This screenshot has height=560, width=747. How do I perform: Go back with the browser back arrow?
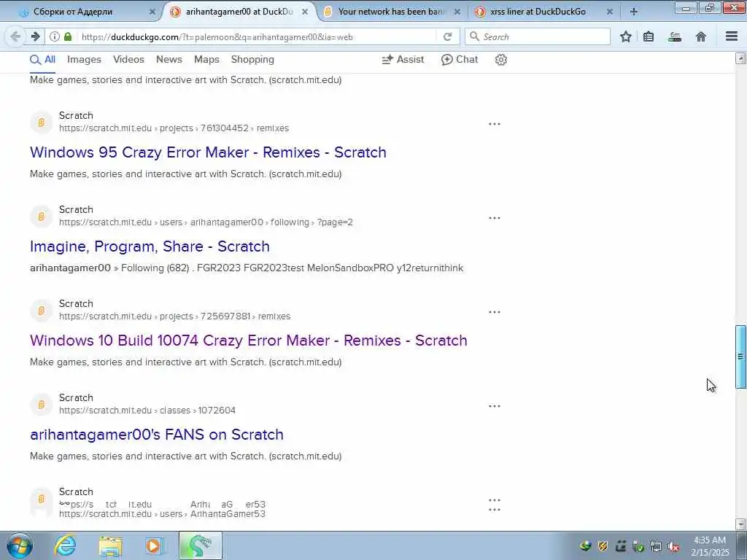tap(15, 36)
